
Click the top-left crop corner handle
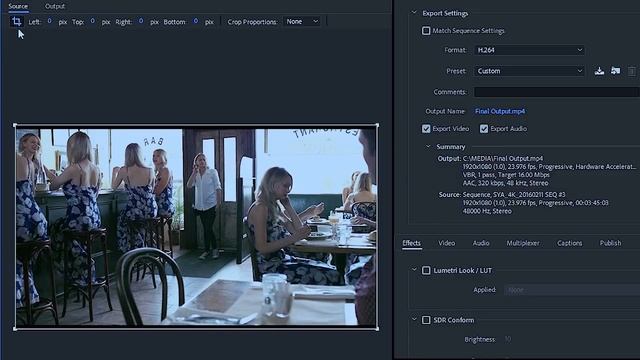tap(15, 125)
